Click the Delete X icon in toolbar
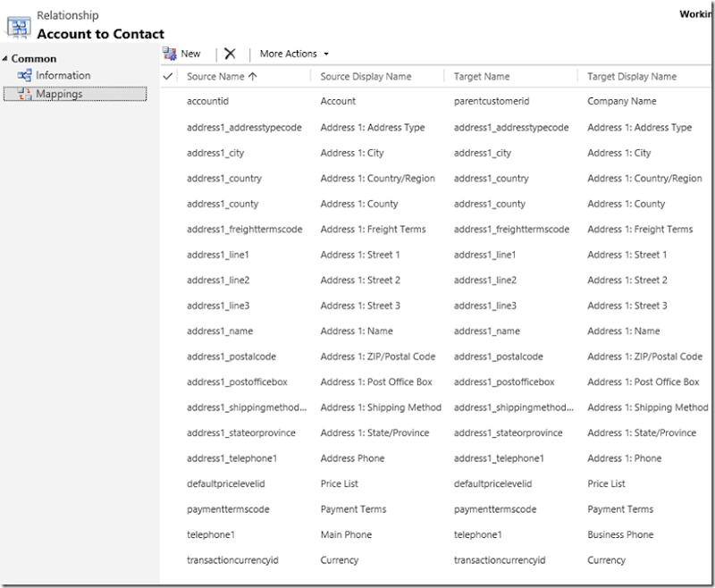The width and height of the screenshot is (715, 588). coord(230,54)
